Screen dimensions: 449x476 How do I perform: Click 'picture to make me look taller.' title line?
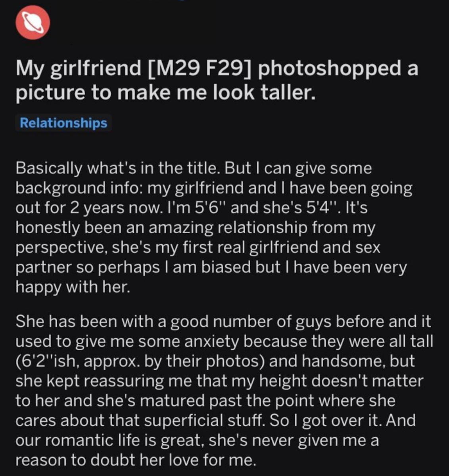[165, 92]
